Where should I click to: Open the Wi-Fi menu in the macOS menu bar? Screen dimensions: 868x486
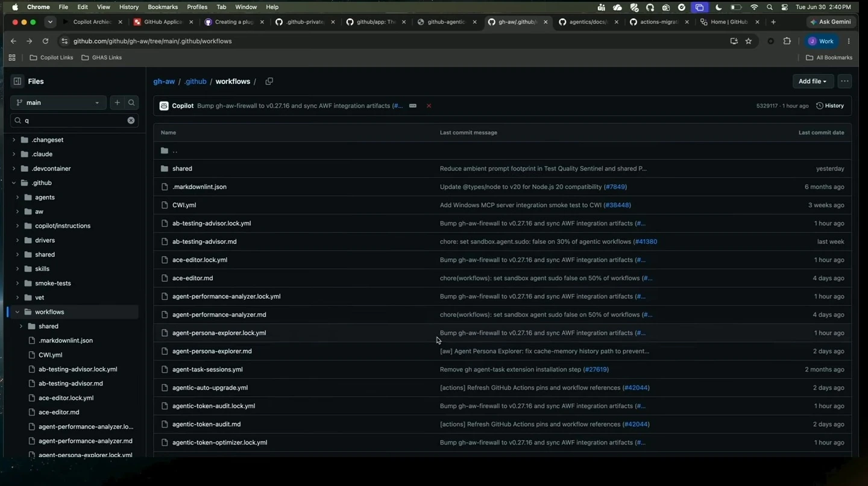click(x=754, y=7)
